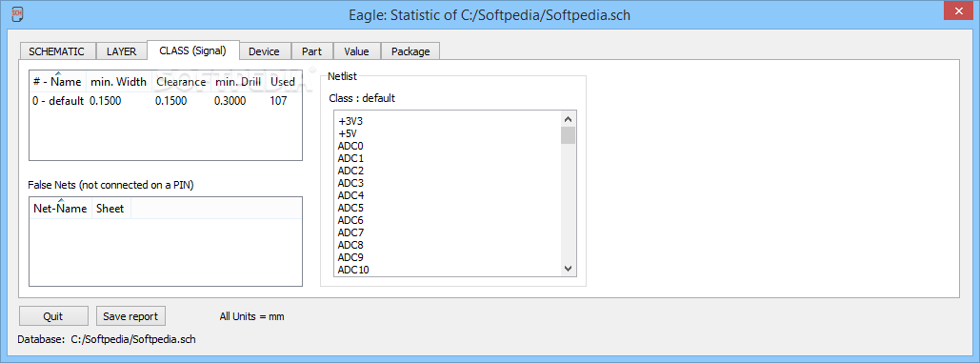
Task: Sort class table by min. Width header
Action: [x=119, y=81]
